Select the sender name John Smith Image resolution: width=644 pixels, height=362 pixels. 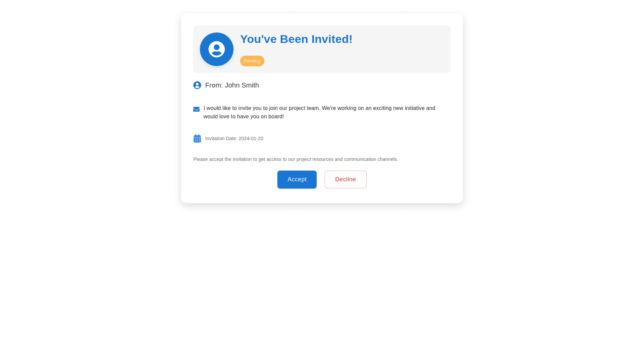242,85
